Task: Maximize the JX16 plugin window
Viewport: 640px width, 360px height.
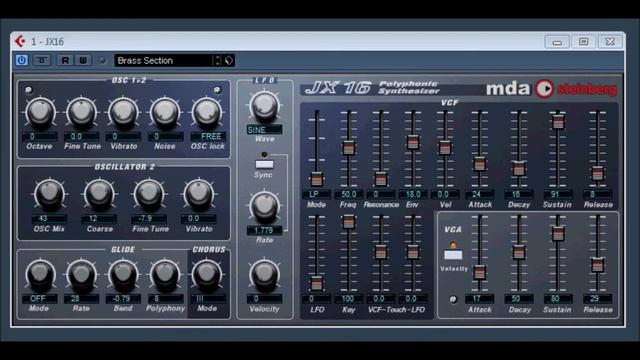Action: pyautogui.click(x=583, y=42)
